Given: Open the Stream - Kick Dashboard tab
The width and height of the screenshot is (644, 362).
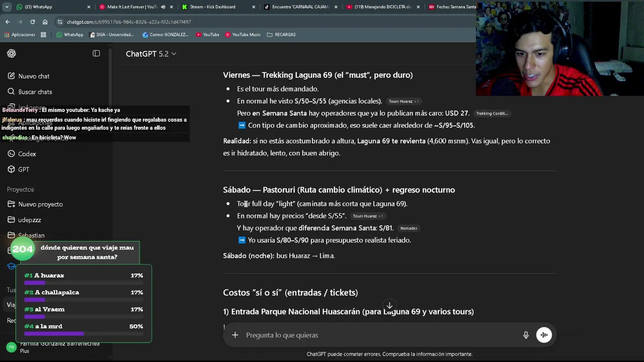Looking at the screenshot, I should coord(217,7).
